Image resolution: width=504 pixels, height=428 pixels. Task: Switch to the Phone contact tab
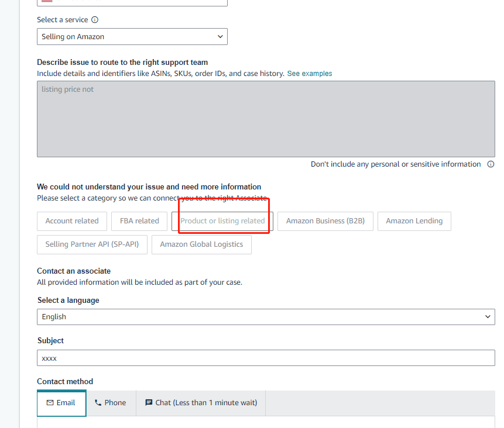point(111,403)
